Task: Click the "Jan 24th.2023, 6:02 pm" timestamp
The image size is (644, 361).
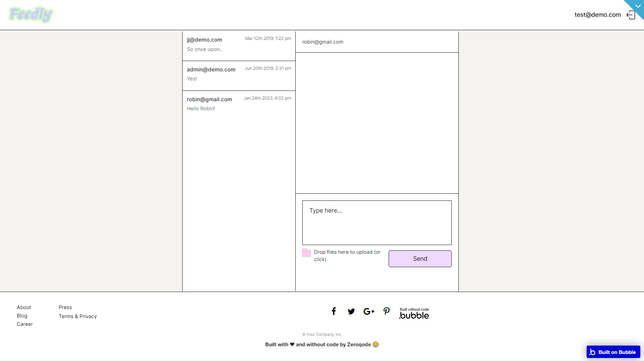Action: click(267, 98)
